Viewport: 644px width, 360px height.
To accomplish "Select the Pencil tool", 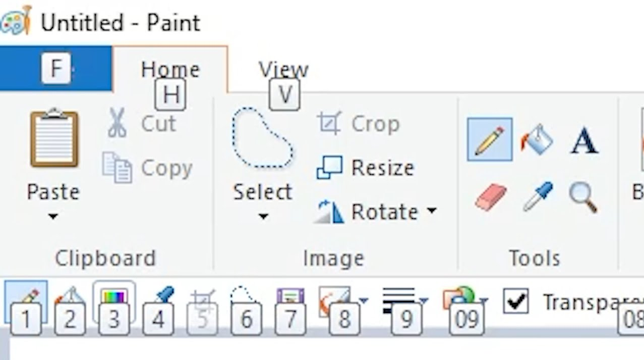I will click(x=489, y=139).
